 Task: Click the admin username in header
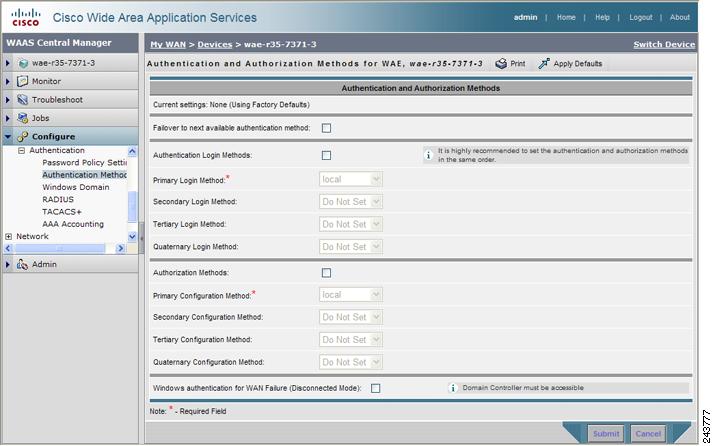pos(525,17)
